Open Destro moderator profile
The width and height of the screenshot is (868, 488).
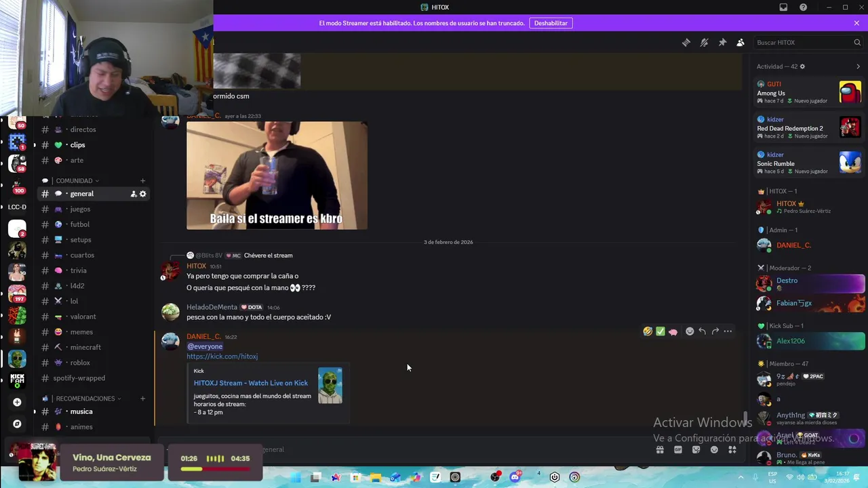pyautogui.click(x=809, y=283)
